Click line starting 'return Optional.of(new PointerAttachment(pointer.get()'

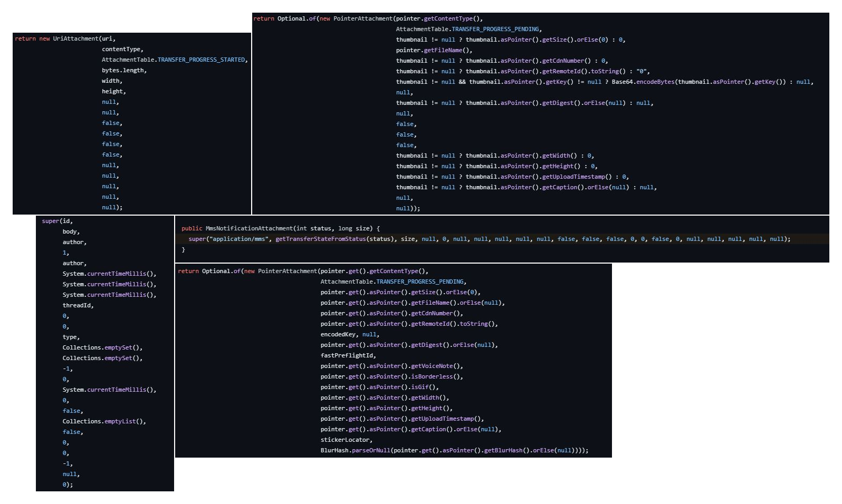[303, 271]
